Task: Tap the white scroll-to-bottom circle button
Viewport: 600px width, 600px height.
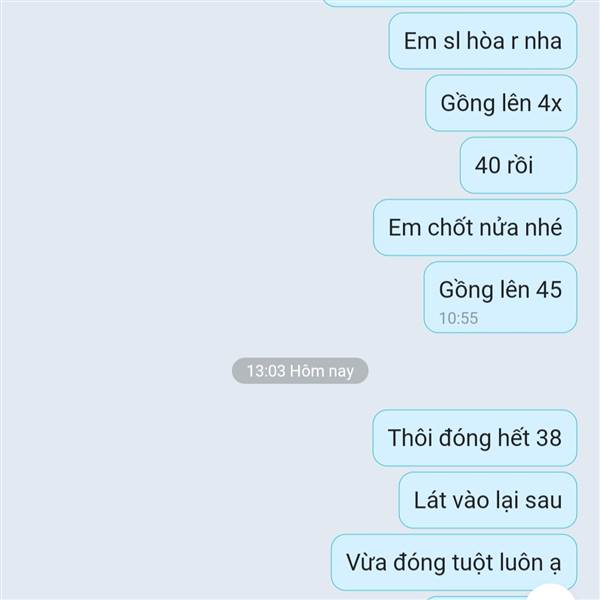Action: point(551,592)
